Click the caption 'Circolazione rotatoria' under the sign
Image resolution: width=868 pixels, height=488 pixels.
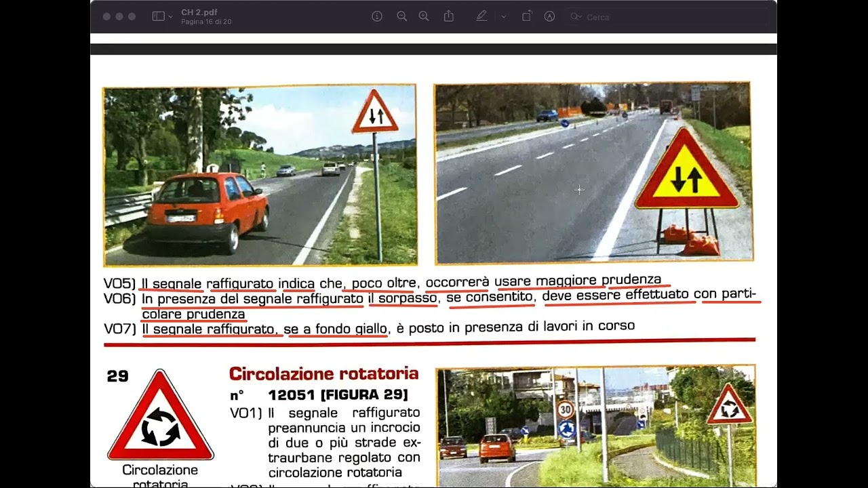160,477
